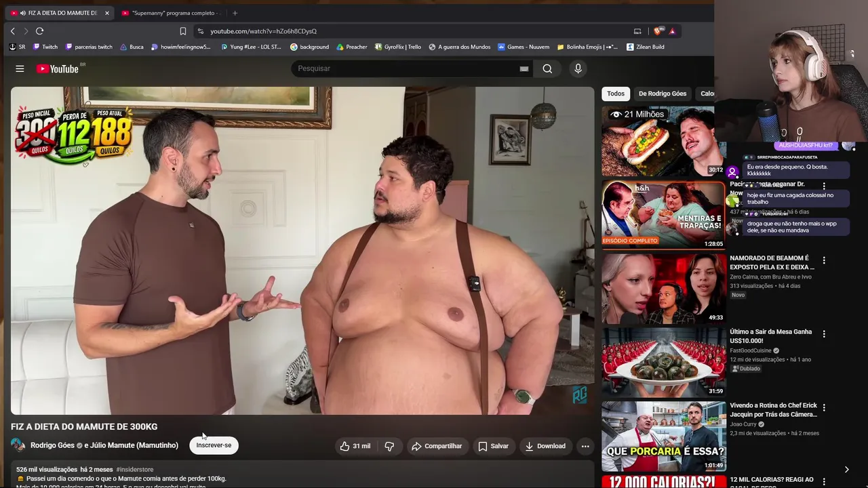868x488 pixels.
Task: Click the Inscrever-se subscribe button
Action: click(214, 445)
